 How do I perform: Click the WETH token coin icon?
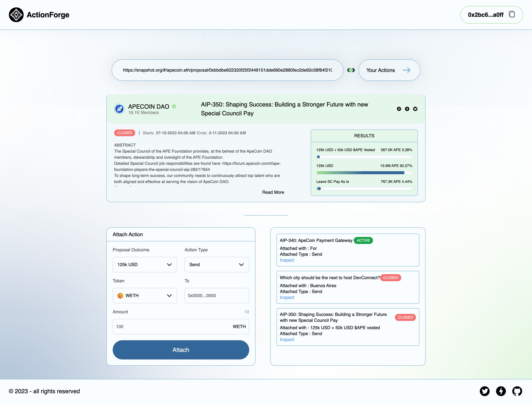pos(120,296)
